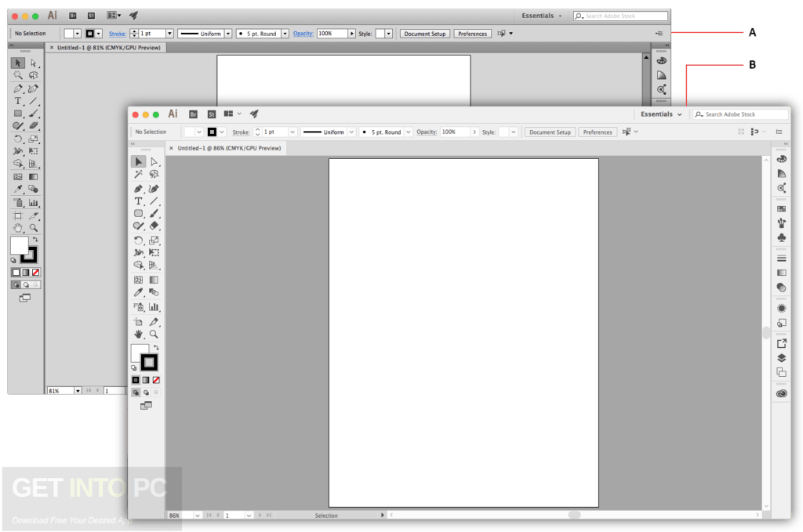The height and width of the screenshot is (532, 803).
Task: Pick the Eyedropper tool in front window
Action: point(138,292)
